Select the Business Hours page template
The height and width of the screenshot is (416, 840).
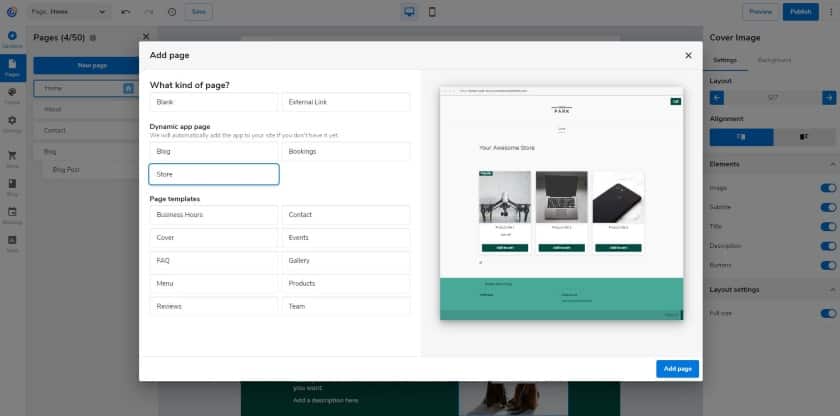[x=214, y=215]
